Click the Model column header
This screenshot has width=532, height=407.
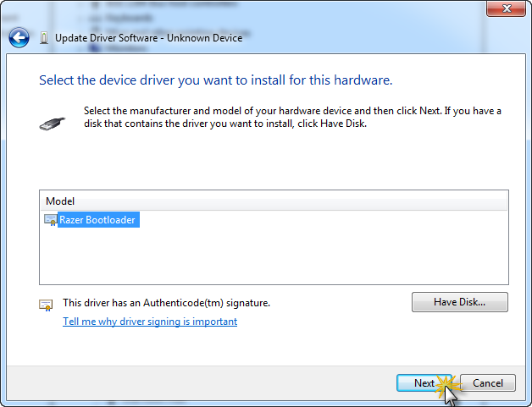coord(274,201)
